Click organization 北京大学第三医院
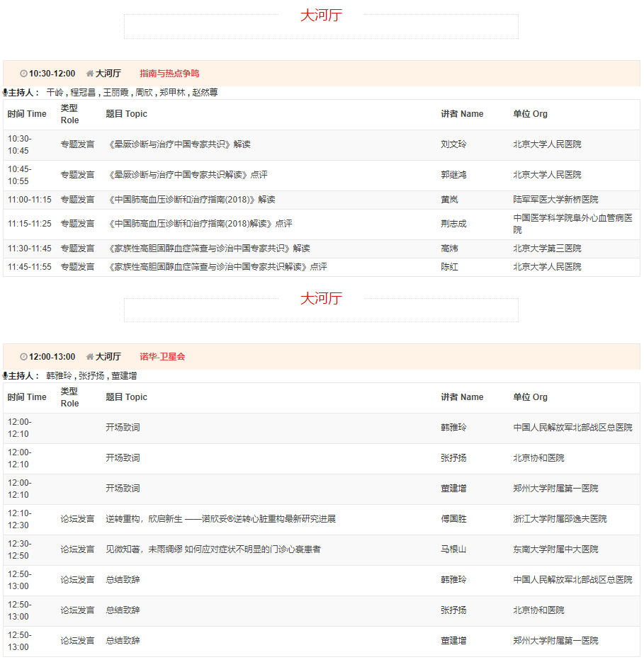The height and width of the screenshot is (667, 644). [x=547, y=249]
